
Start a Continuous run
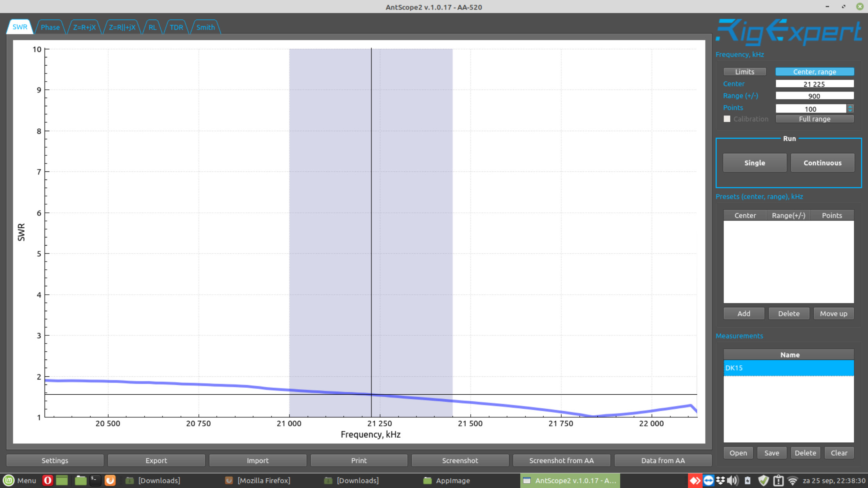(x=822, y=163)
